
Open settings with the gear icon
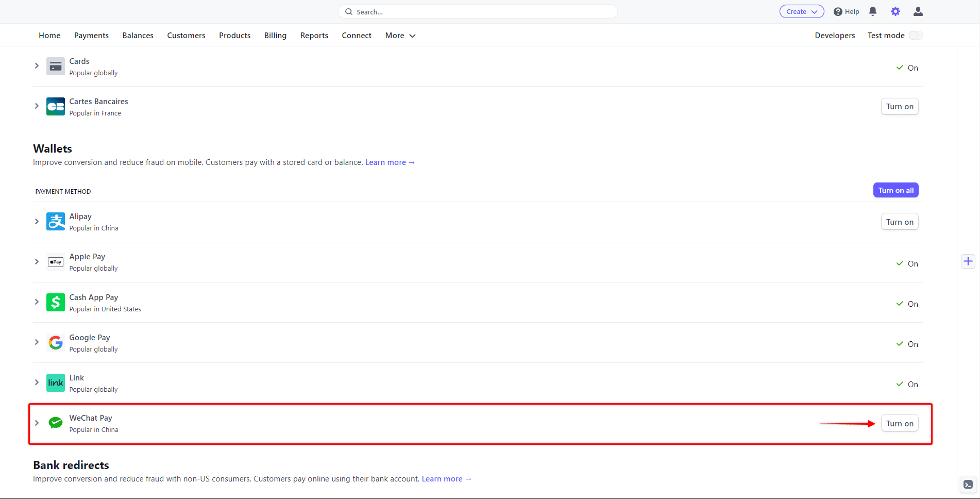[895, 11]
